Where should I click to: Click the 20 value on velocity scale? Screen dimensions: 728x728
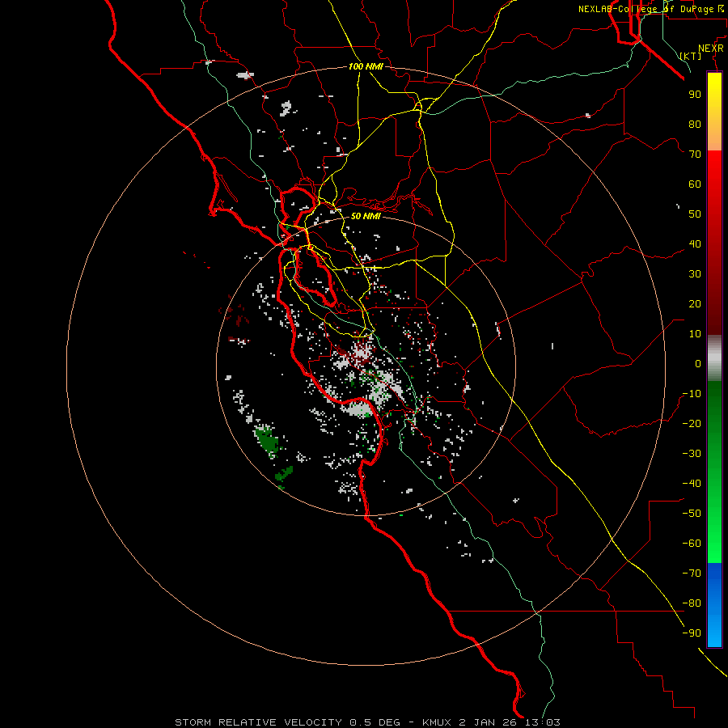(x=695, y=303)
